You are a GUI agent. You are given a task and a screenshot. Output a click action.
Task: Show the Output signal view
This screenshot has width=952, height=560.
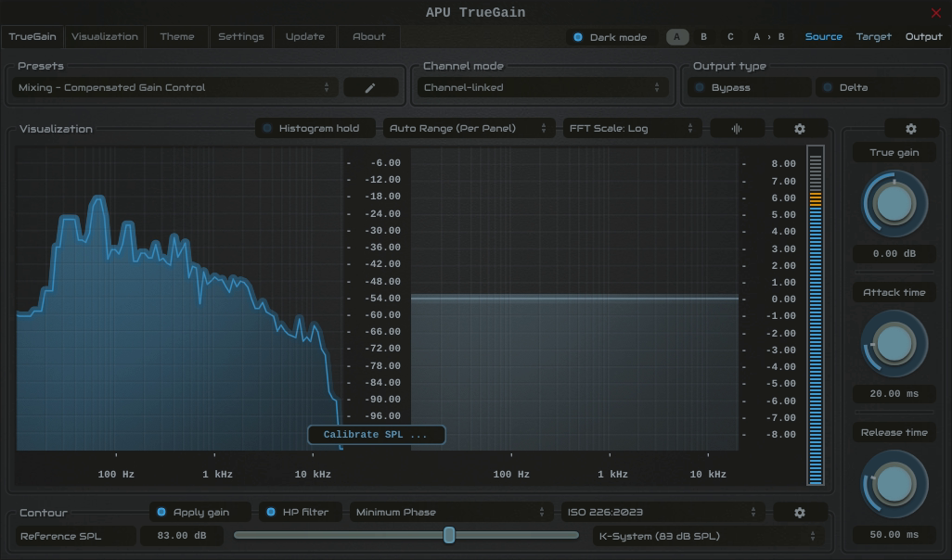(x=923, y=37)
